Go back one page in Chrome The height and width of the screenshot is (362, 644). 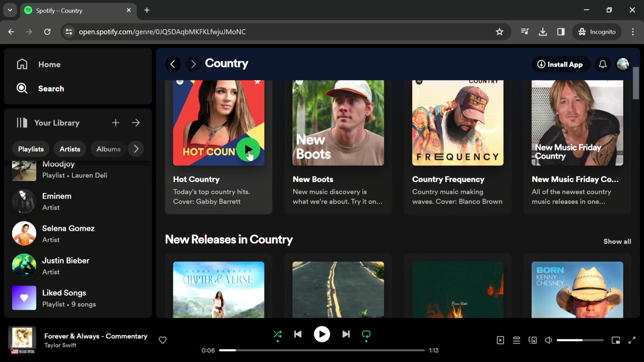coord(11,32)
